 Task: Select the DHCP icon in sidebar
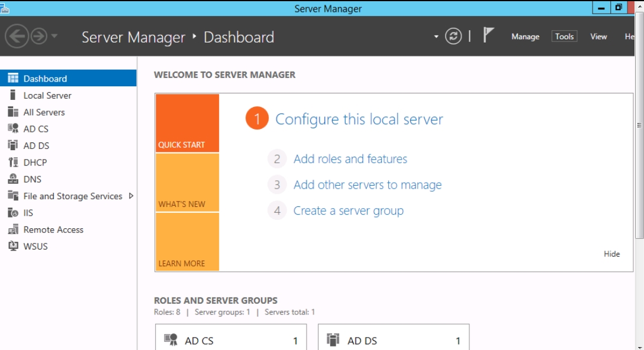13,163
